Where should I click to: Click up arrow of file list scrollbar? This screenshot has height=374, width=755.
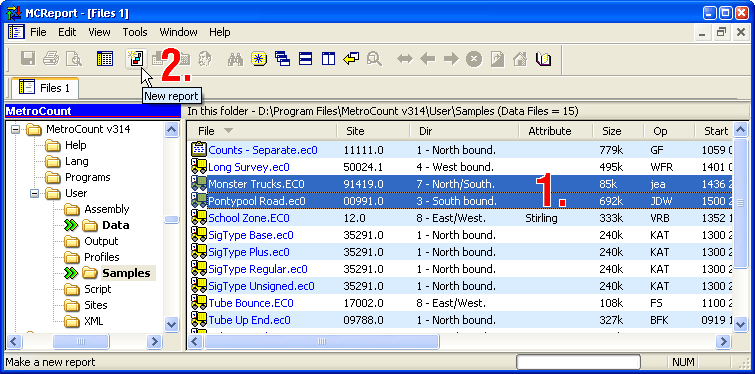pyautogui.click(x=740, y=129)
